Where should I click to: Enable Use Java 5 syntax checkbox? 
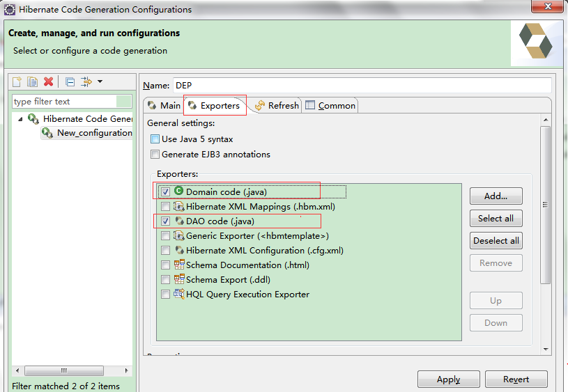click(155, 139)
